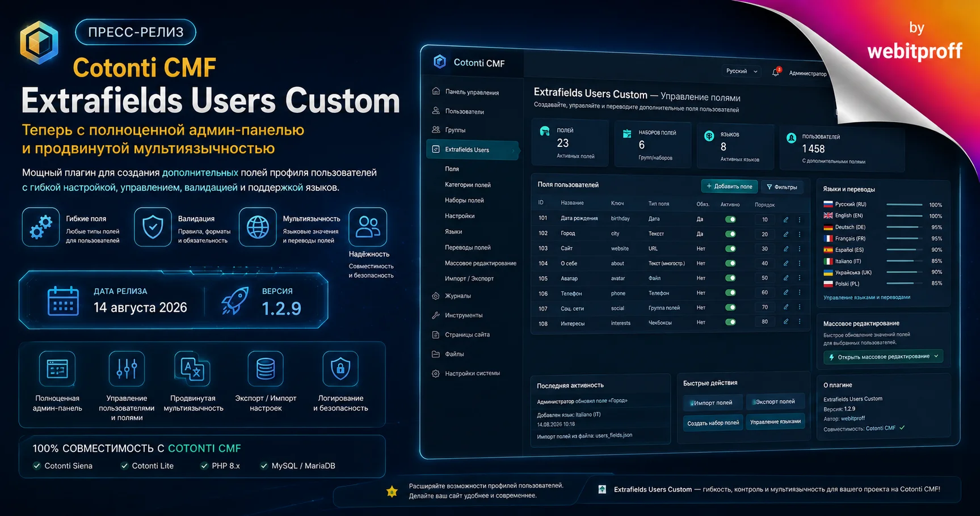Toggle the active switch for Соц. сети
Viewport: 980px width, 516px height.
pyautogui.click(x=730, y=307)
